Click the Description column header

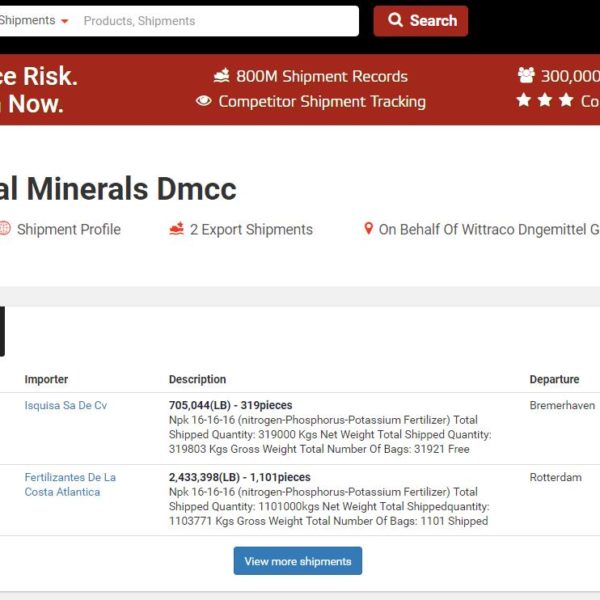point(197,379)
